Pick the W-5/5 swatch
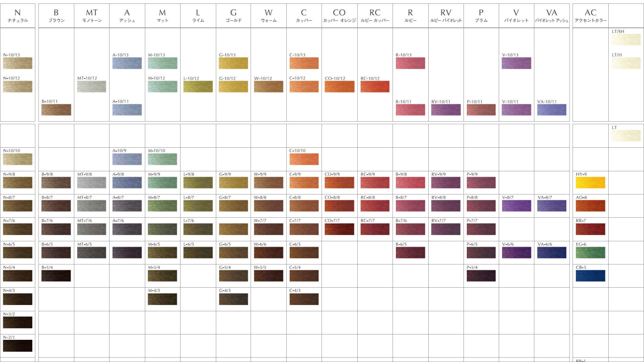Viewport: 644px width, 362px height. pos(268,276)
